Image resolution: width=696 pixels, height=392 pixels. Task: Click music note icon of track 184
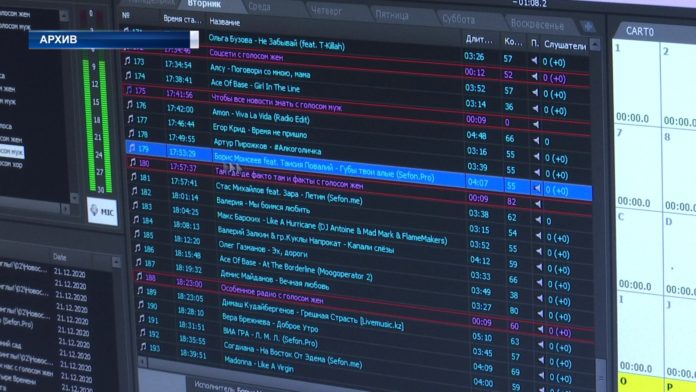point(136,220)
